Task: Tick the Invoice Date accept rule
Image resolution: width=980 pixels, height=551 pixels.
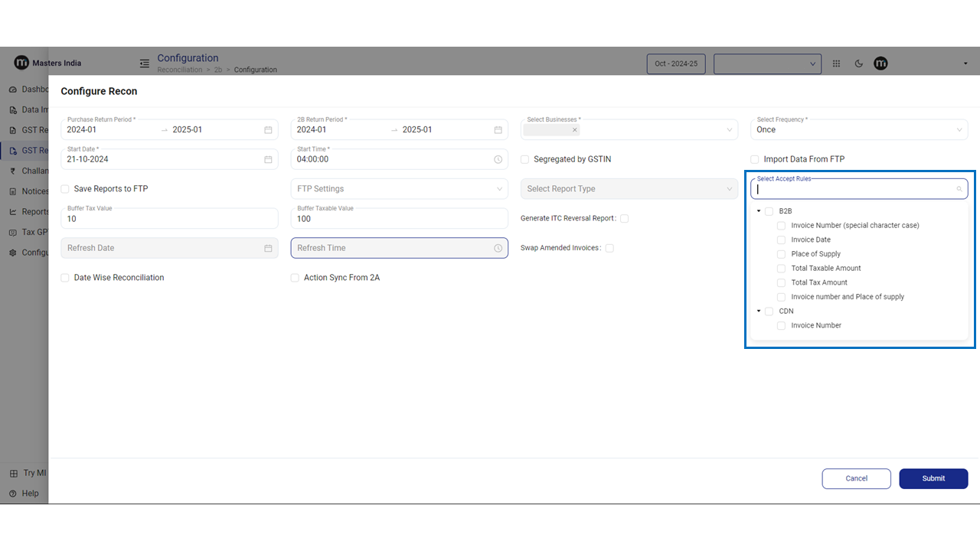Action: [781, 240]
